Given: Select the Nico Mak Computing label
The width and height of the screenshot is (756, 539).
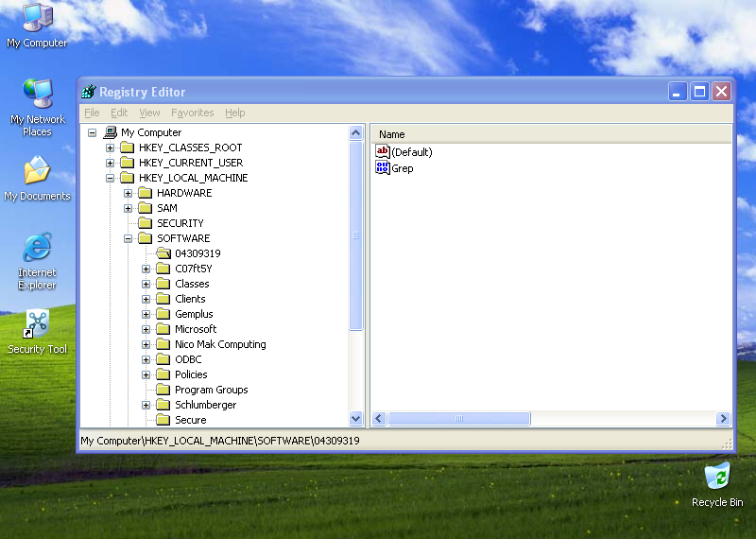Looking at the screenshot, I should point(220,344).
